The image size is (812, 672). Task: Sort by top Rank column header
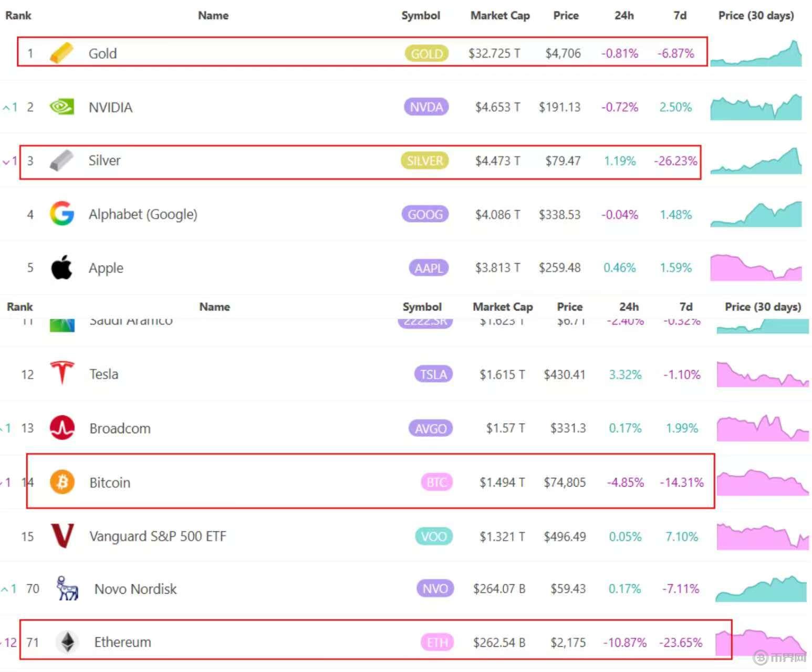pyautogui.click(x=18, y=16)
